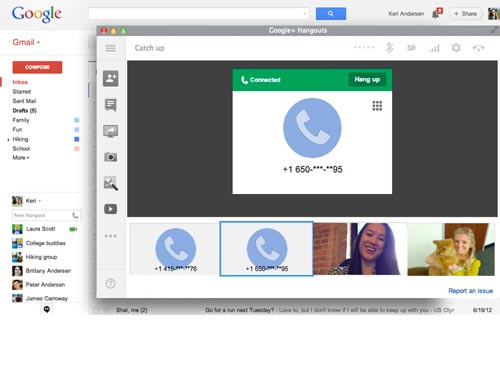
Task: Open the YouTube app icon
Action: pyautogui.click(x=111, y=209)
